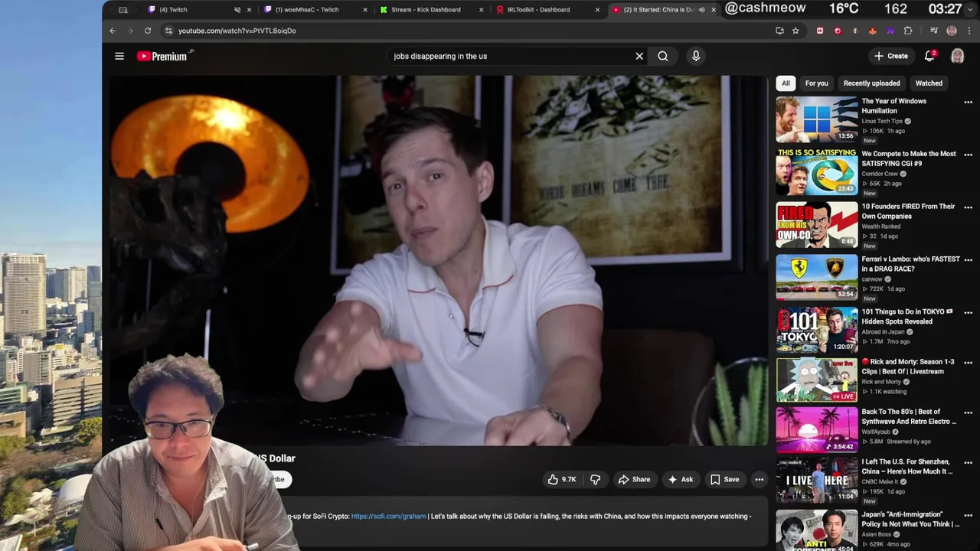Mute the playing China video tab
The height and width of the screenshot is (551, 980).
(701, 10)
